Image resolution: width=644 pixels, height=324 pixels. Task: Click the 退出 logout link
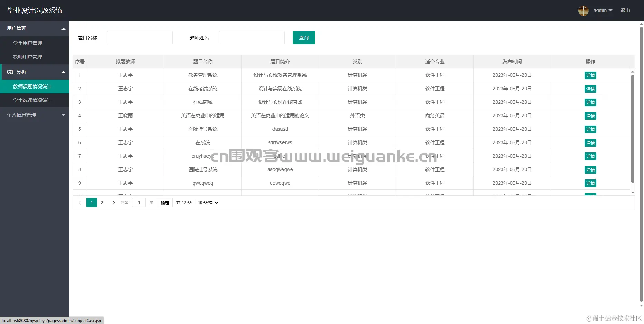tap(625, 10)
